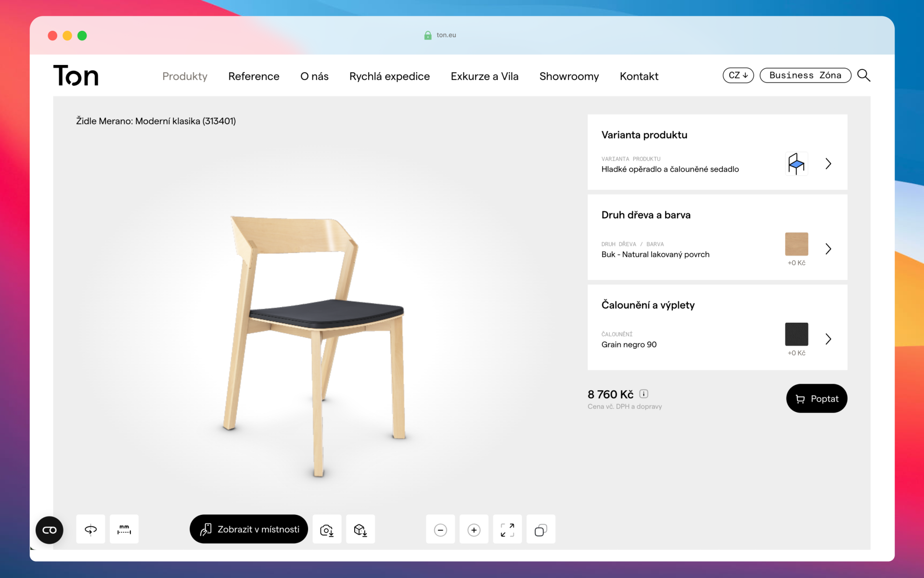Click the 360 rotate view icon
924x578 pixels.
[x=90, y=529]
